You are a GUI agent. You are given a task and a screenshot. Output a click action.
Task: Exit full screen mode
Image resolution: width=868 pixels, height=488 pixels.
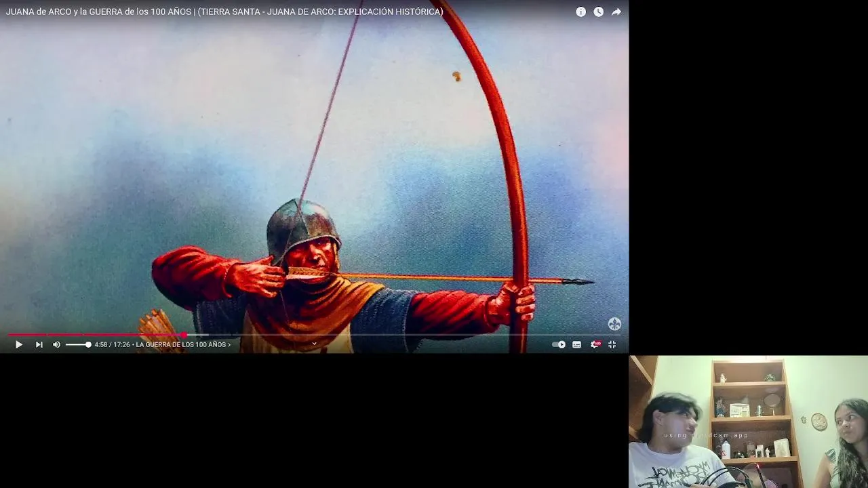612,344
